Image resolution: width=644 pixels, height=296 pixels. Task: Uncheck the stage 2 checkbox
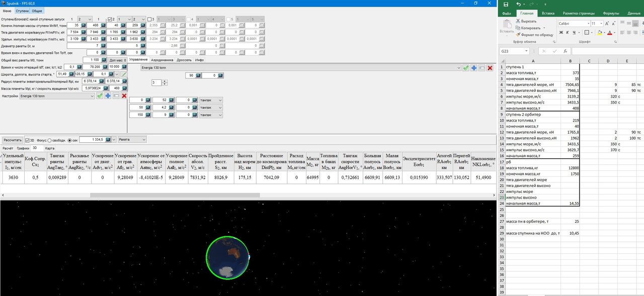(x=110, y=19)
